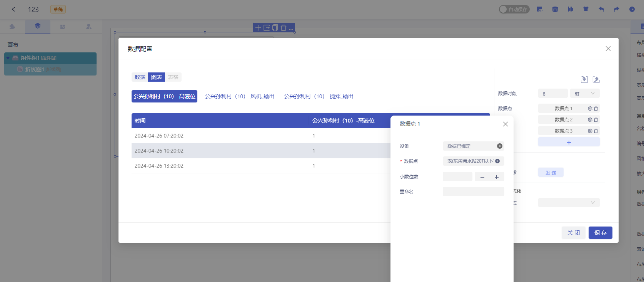The image size is (644, 282).
Task: Click the 关闭 button
Action: pos(574,233)
